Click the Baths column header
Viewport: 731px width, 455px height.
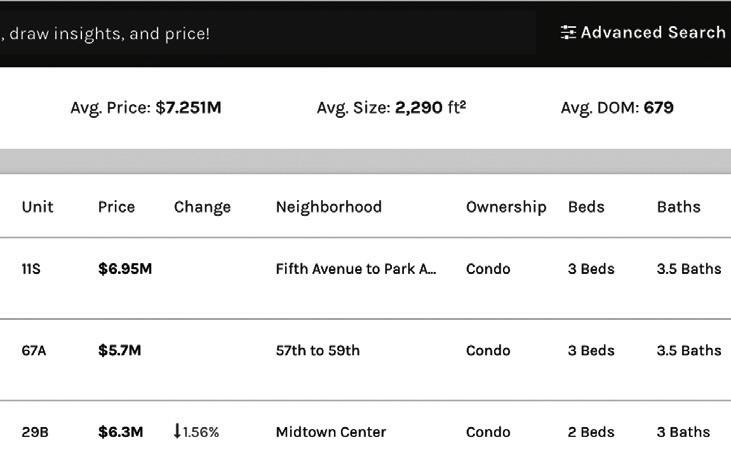pyautogui.click(x=678, y=207)
